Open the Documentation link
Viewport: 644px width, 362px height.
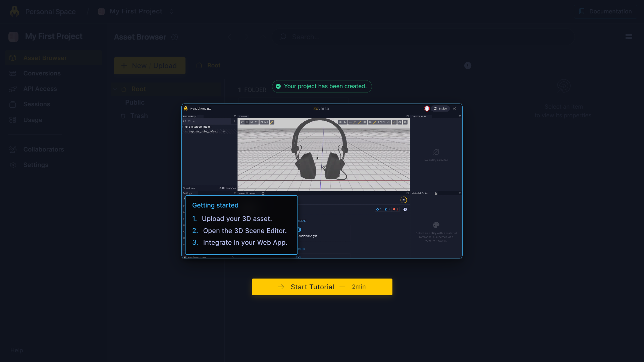605,11
